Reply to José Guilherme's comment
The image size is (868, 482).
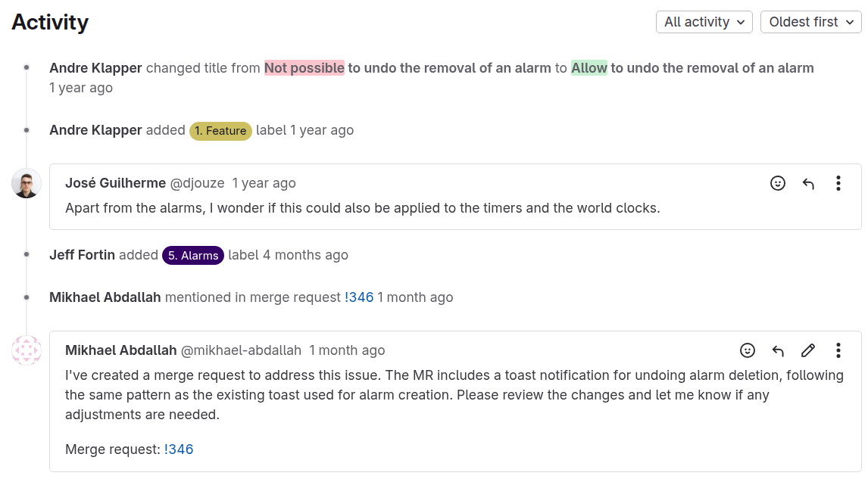[808, 183]
